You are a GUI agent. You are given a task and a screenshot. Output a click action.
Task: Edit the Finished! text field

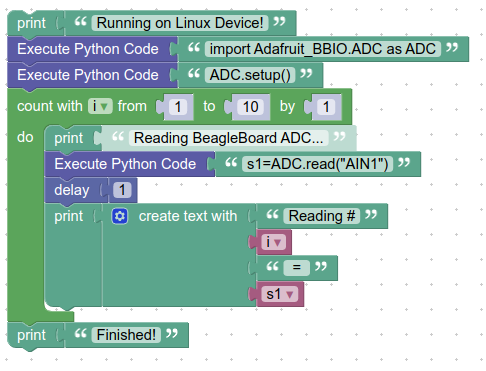tap(126, 335)
